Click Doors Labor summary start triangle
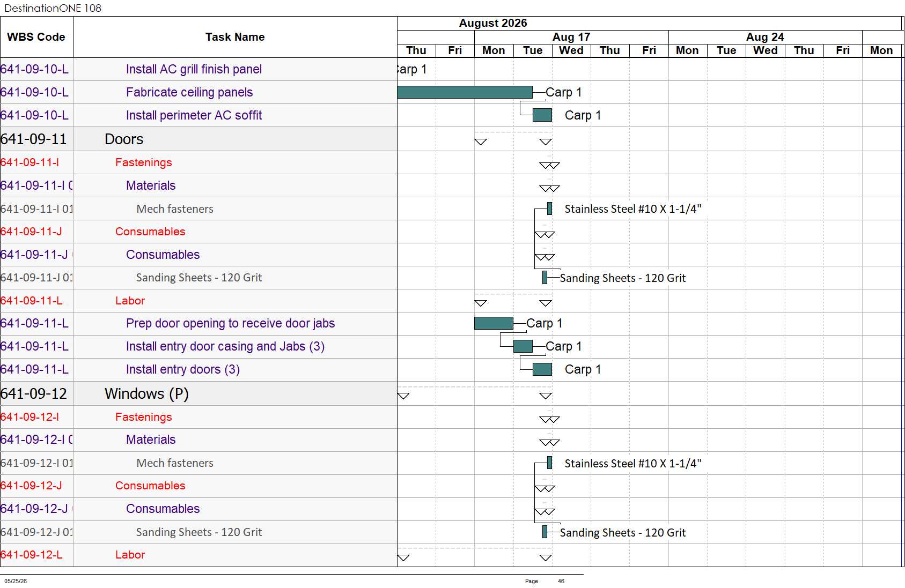The height and width of the screenshot is (588, 905). click(x=481, y=303)
